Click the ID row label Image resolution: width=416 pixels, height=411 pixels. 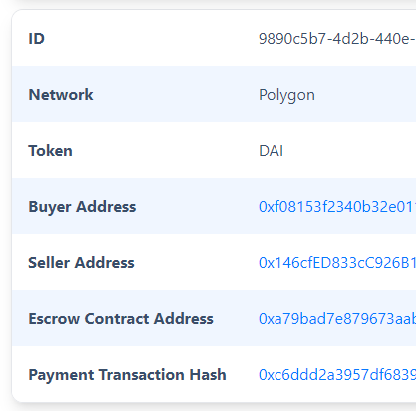tap(36, 39)
